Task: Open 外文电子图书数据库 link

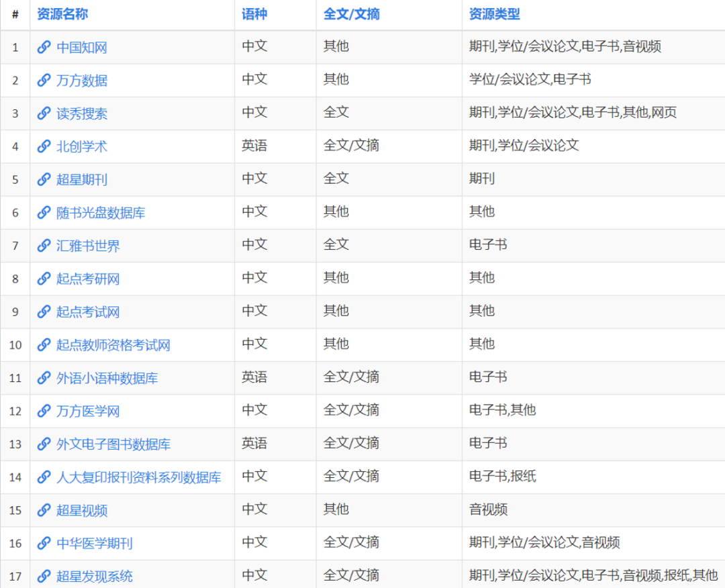Action: (113, 444)
